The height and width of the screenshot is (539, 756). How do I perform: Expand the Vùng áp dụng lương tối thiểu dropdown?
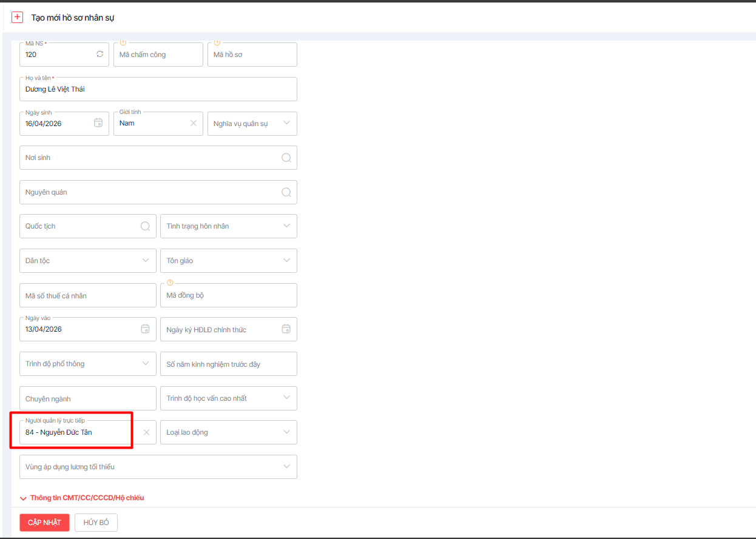286,467
